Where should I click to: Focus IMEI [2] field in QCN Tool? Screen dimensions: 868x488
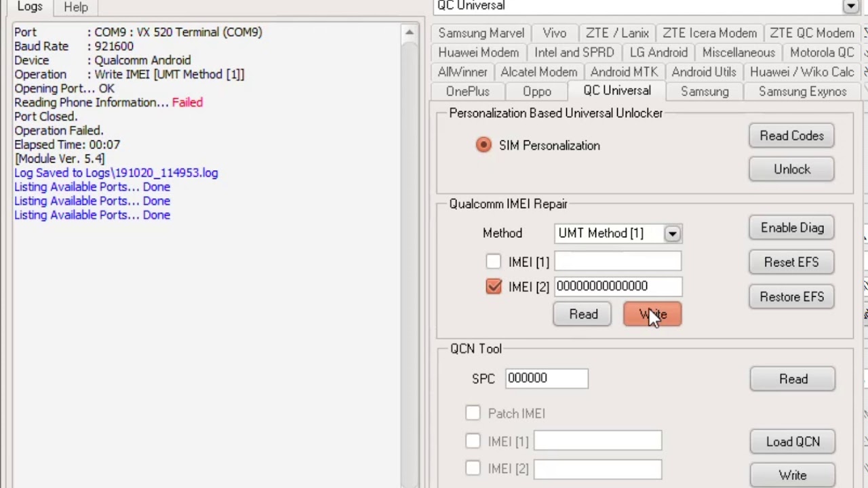(x=597, y=468)
